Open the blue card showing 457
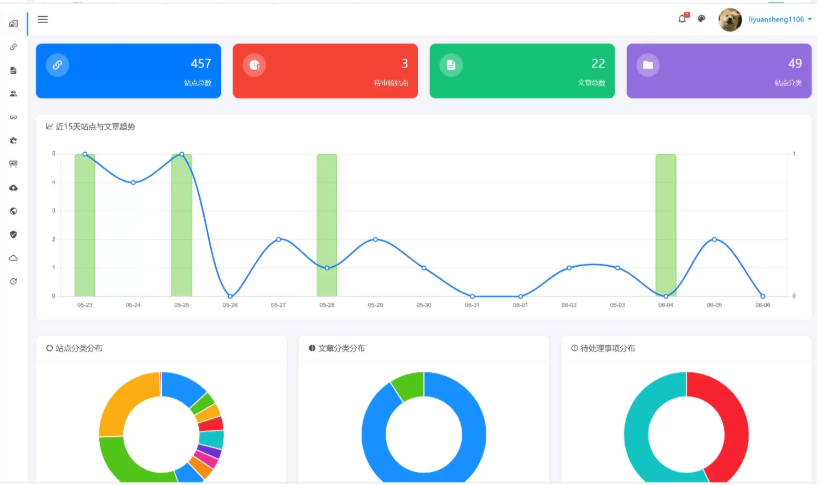Screen dimensions: 823x486 [128, 71]
